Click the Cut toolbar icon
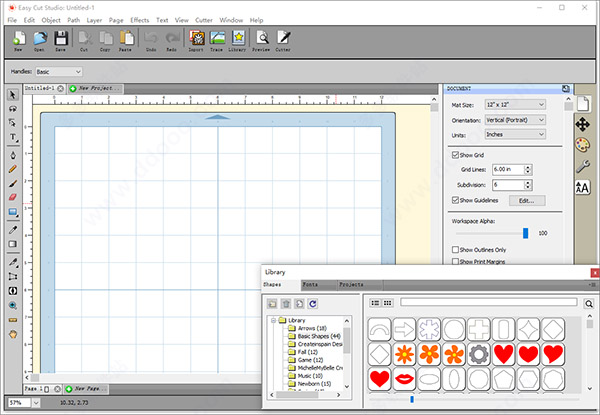 [84, 41]
